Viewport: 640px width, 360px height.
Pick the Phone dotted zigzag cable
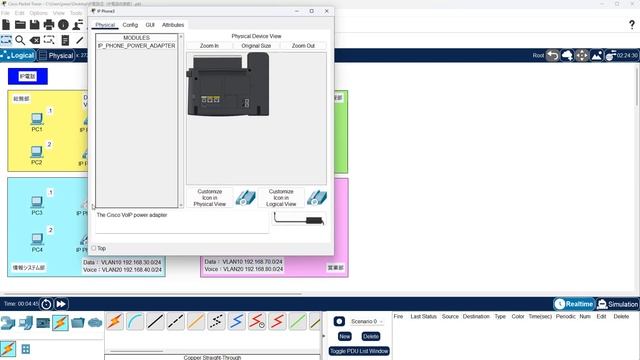point(216,322)
